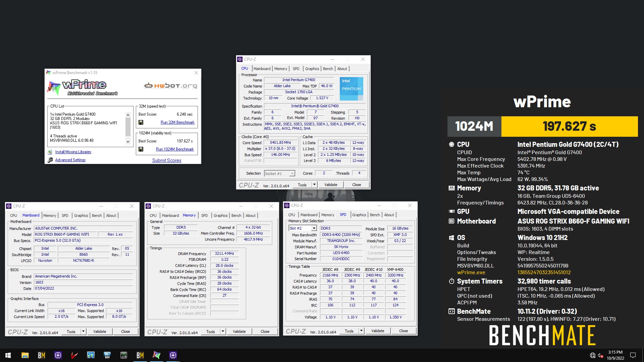The image size is (644, 362).
Task: Click the down arrow of the wPrime CPU List scrollbar
Action: pyautogui.click(x=128, y=142)
